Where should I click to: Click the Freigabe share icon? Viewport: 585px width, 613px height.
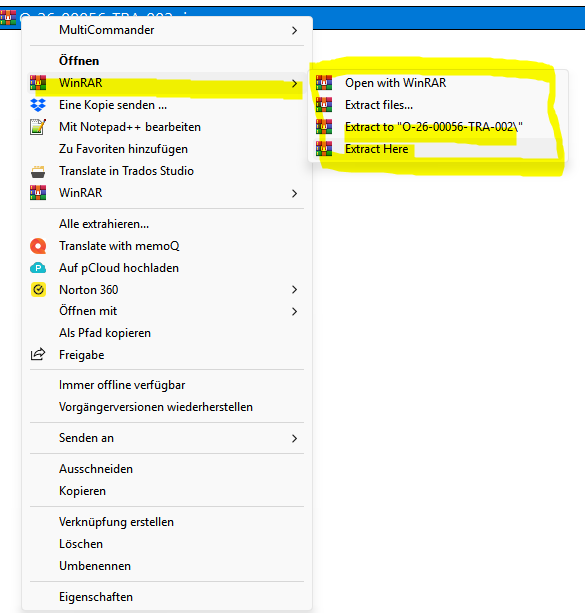pyautogui.click(x=38, y=355)
